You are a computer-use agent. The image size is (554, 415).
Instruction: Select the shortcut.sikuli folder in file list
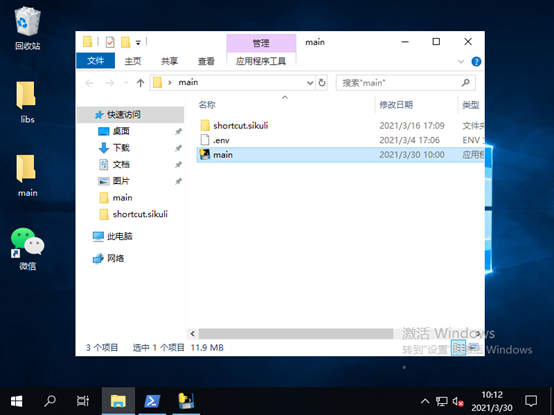(x=240, y=125)
